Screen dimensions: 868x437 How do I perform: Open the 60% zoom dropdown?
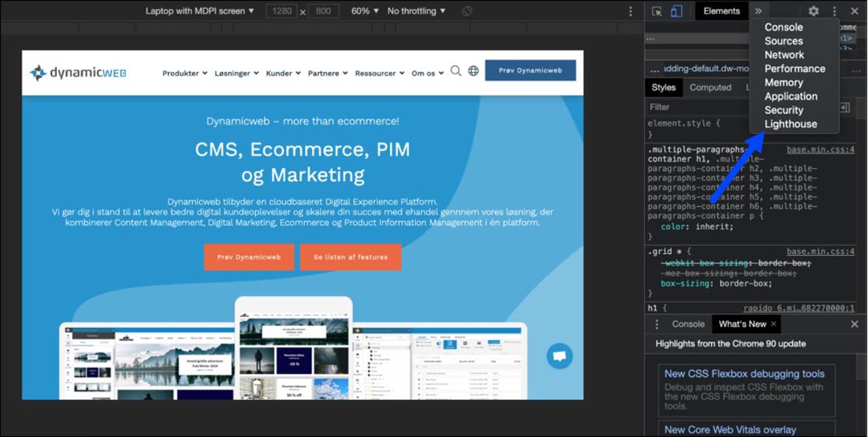pos(365,11)
